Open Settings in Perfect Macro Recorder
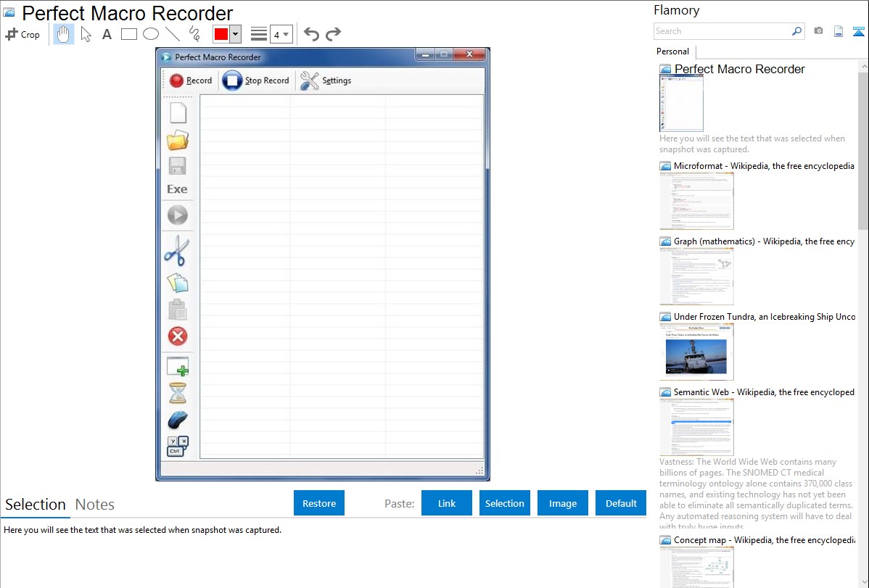869x588 pixels. tap(326, 80)
